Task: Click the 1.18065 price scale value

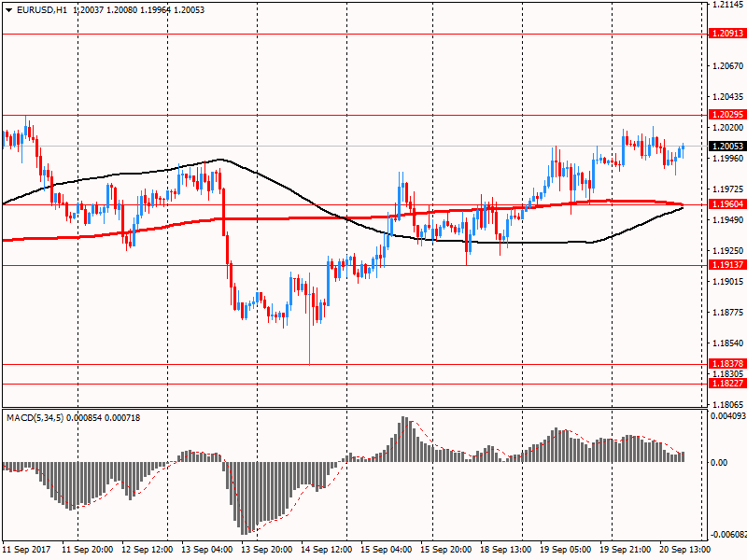Action: coord(728,405)
